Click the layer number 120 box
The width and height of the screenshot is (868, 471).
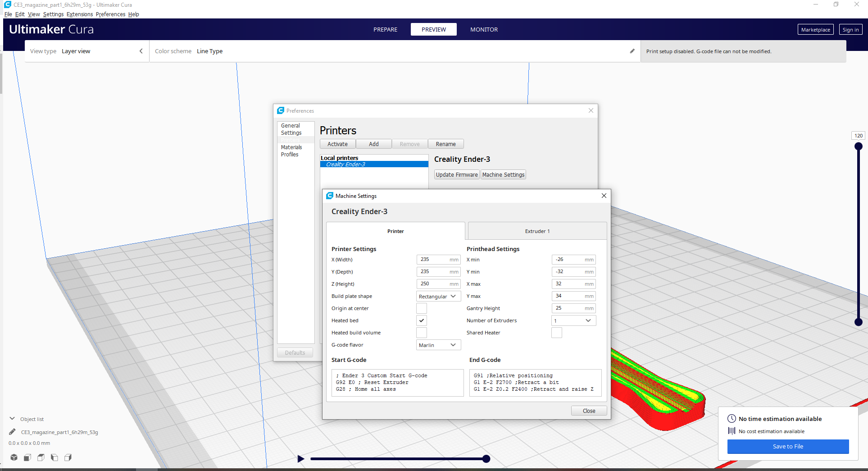pos(858,136)
